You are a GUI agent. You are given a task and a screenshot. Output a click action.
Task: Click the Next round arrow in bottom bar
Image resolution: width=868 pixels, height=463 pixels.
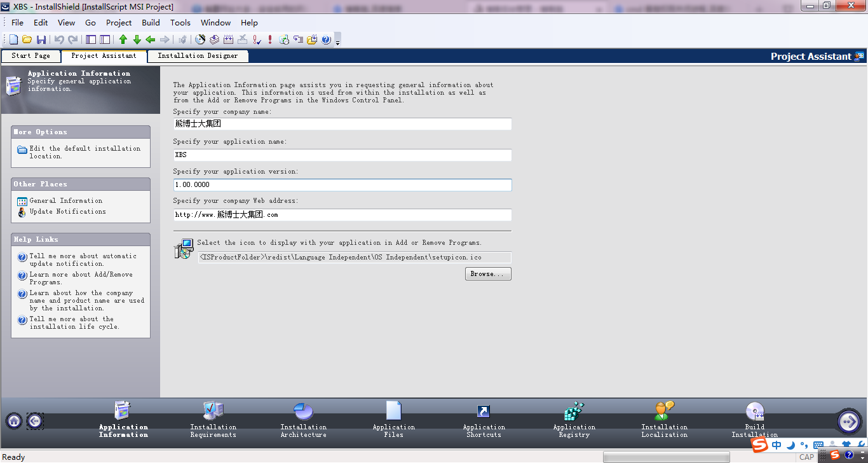pyautogui.click(x=849, y=421)
